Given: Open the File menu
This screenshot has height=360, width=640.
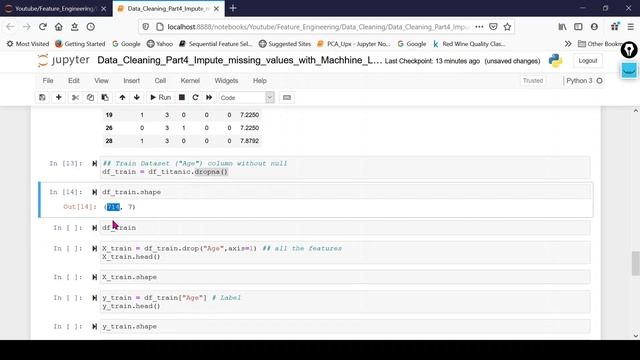Looking at the screenshot, I should pyautogui.click(x=48, y=81).
